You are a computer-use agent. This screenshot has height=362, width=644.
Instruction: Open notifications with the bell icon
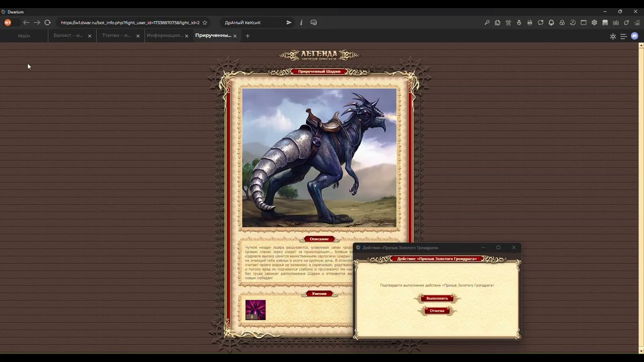(551, 23)
